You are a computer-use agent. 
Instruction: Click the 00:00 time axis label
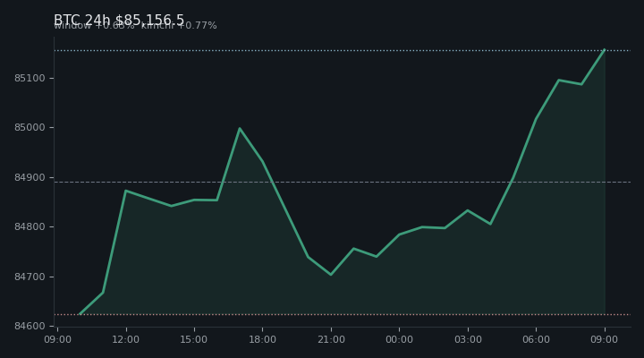(x=399, y=339)
